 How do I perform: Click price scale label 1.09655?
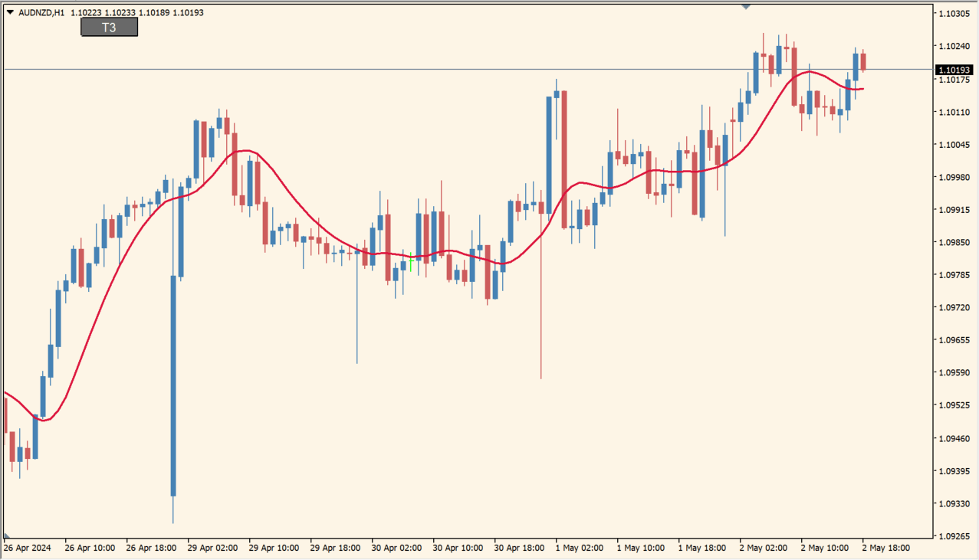(x=954, y=340)
